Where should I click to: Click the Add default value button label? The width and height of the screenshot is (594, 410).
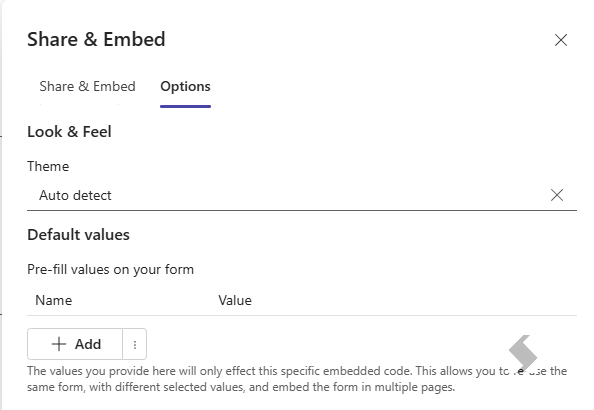pos(88,344)
